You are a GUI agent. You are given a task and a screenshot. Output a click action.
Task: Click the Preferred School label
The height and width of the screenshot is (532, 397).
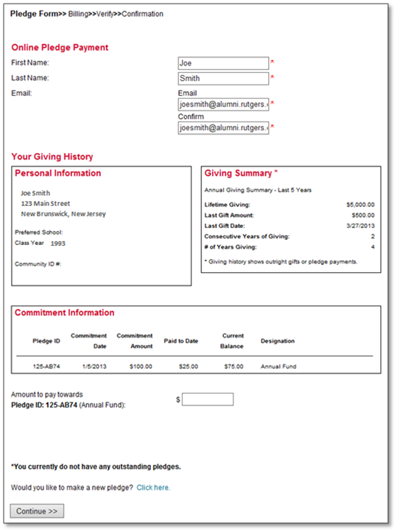pyautogui.click(x=39, y=233)
